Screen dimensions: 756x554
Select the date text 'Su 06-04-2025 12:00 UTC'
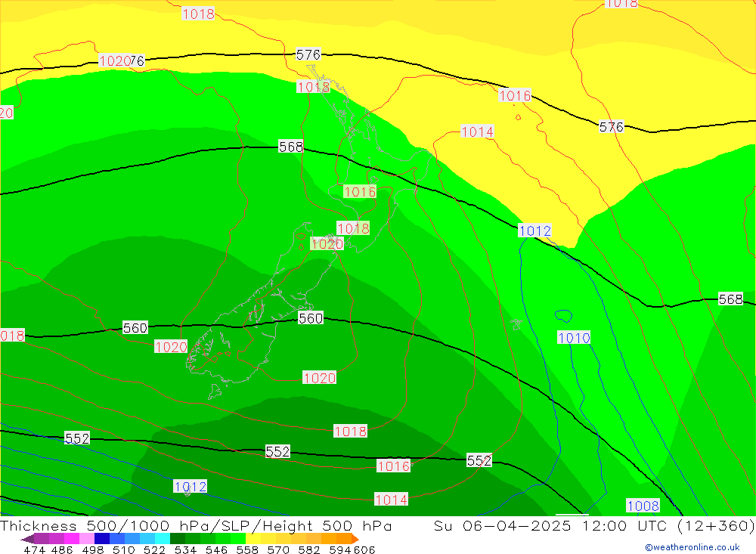pyautogui.click(x=550, y=525)
